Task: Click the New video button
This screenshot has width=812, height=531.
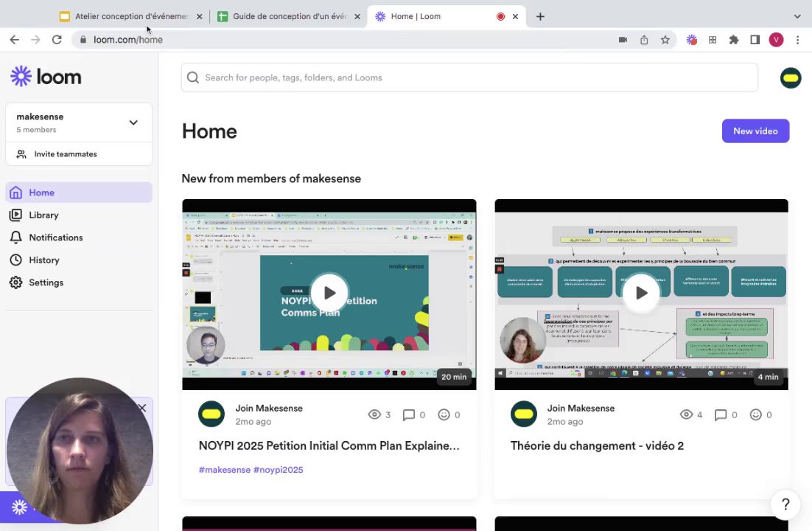Action: 755,131
